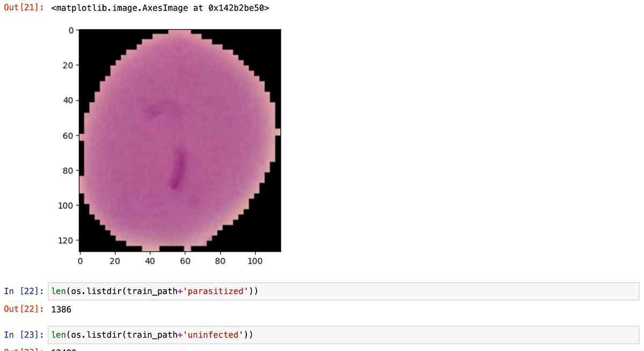Click the x-axis tick label 40
Viewport: 644px width, 351px height.
[150, 261]
